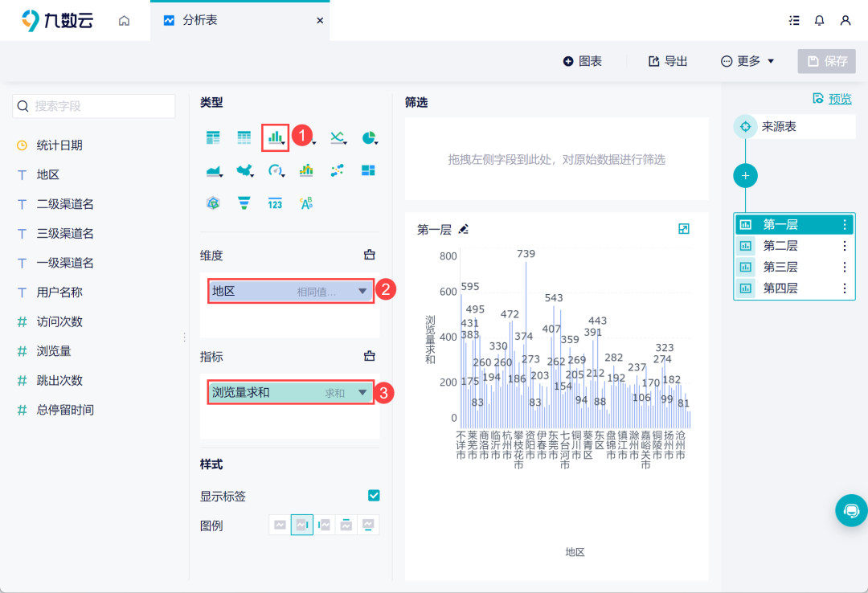
Task: Set legend position to bottom option
Action: [367, 524]
